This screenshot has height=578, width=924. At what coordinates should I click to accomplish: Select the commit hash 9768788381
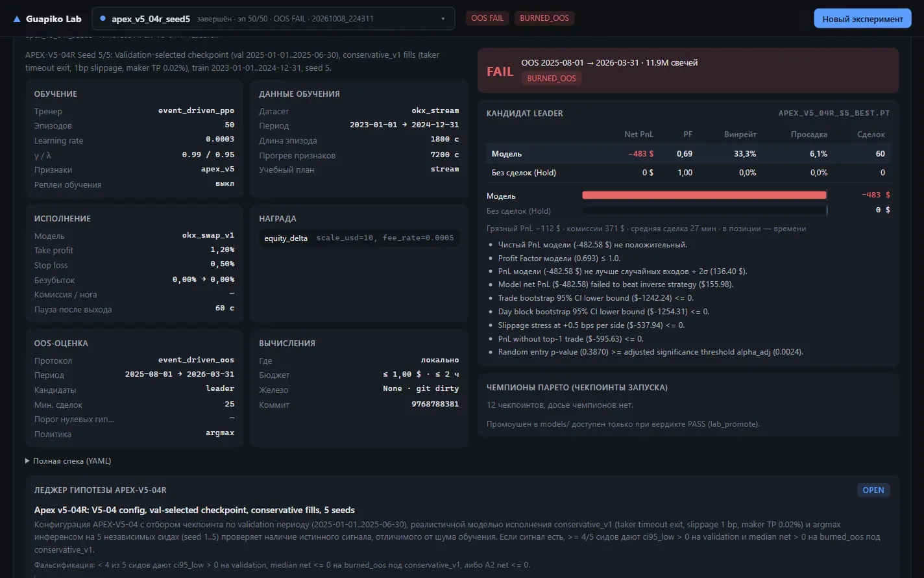(435, 404)
